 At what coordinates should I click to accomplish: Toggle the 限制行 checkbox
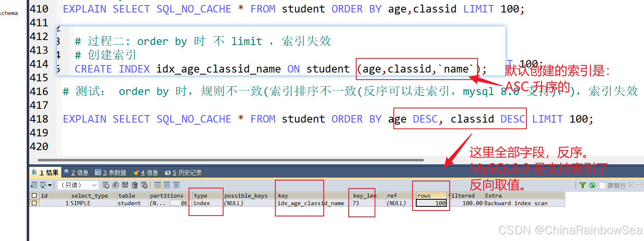[602, 185]
